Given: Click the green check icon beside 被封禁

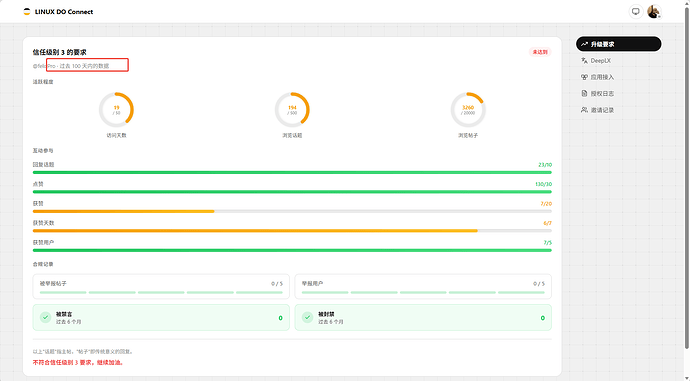Looking at the screenshot, I should (x=307, y=317).
